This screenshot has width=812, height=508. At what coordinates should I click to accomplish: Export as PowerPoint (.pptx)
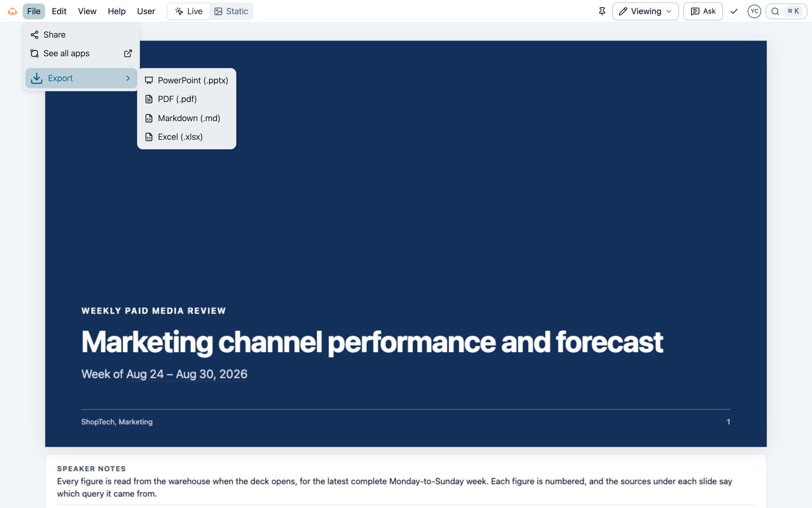pyautogui.click(x=186, y=80)
